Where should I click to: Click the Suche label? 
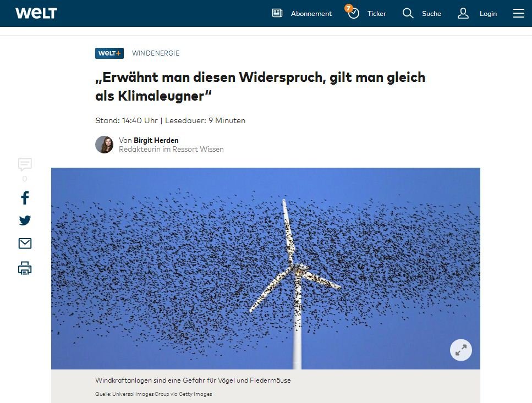[x=431, y=14]
